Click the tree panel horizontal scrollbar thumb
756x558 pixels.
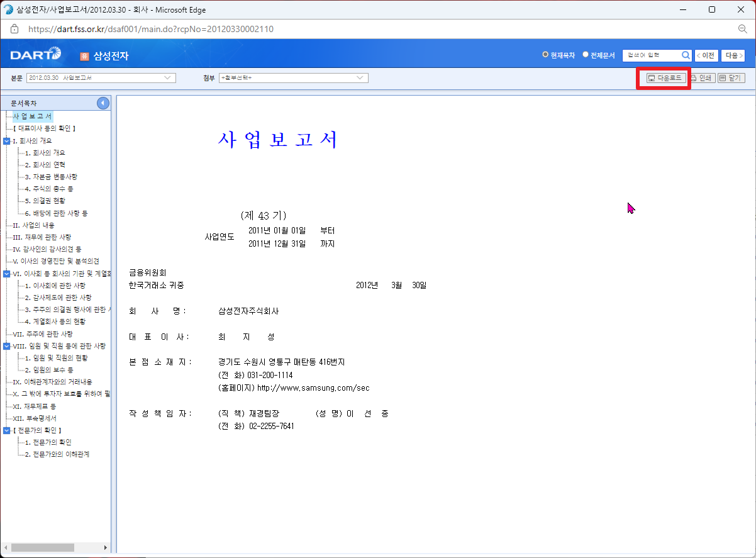pyautogui.click(x=43, y=548)
